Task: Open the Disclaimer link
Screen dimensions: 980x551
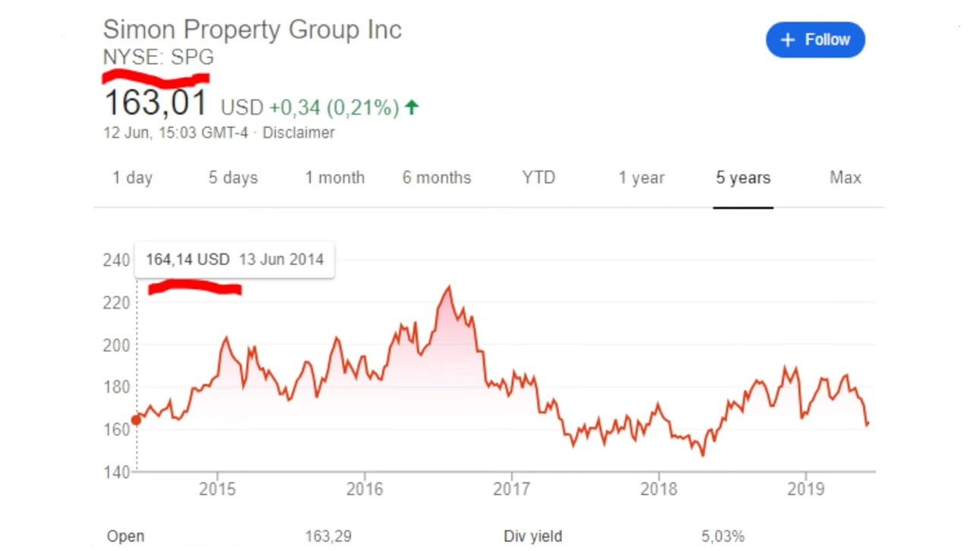Action: click(299, 132)
